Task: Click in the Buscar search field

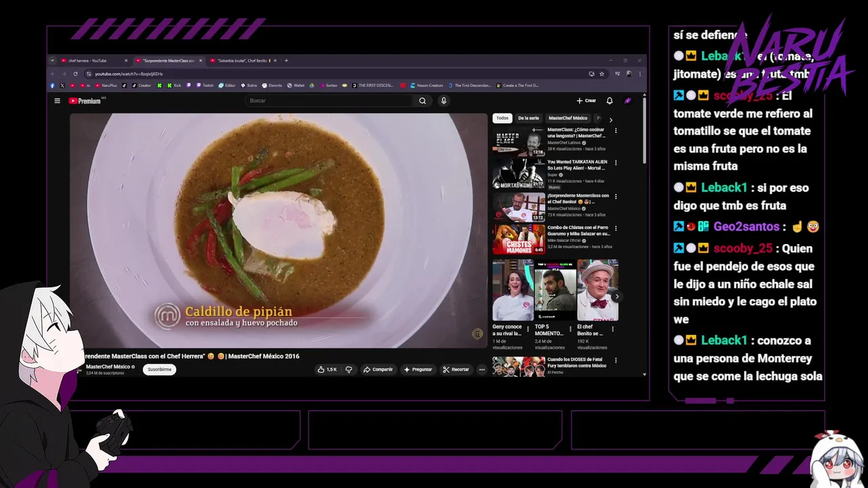Action: coord(329,101)
